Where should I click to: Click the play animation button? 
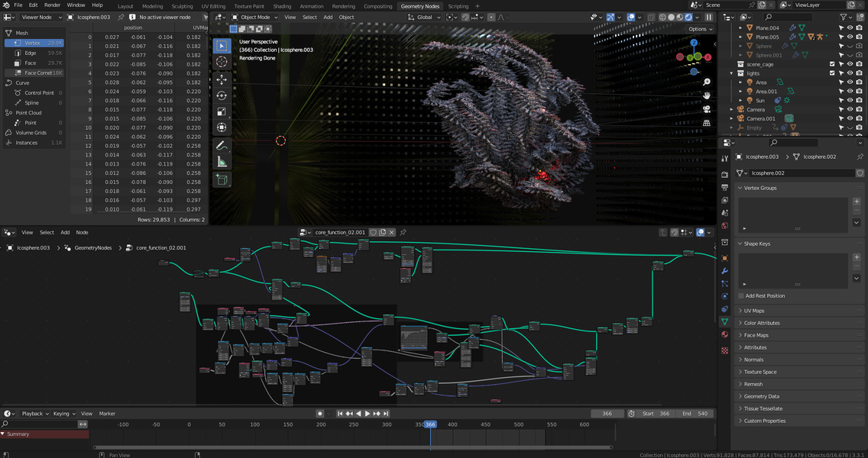point(368,413)
